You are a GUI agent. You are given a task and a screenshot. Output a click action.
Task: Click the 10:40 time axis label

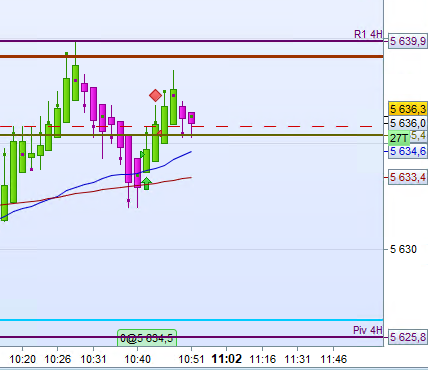coord(138,359)
